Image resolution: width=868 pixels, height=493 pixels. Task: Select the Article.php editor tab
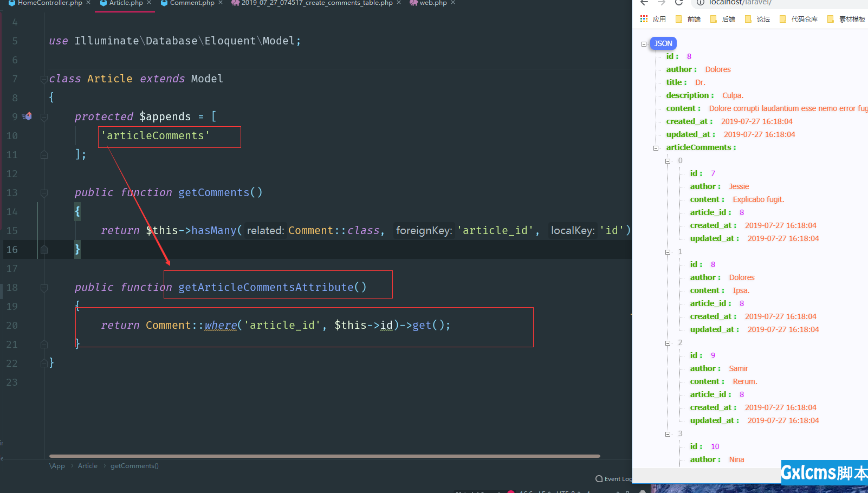[125, 3]
